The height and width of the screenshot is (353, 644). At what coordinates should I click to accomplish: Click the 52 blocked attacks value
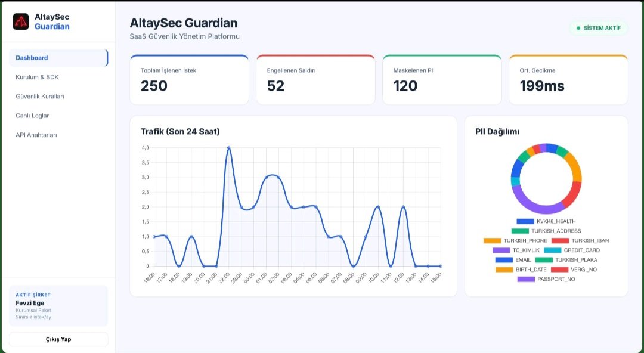pos(275,86)
